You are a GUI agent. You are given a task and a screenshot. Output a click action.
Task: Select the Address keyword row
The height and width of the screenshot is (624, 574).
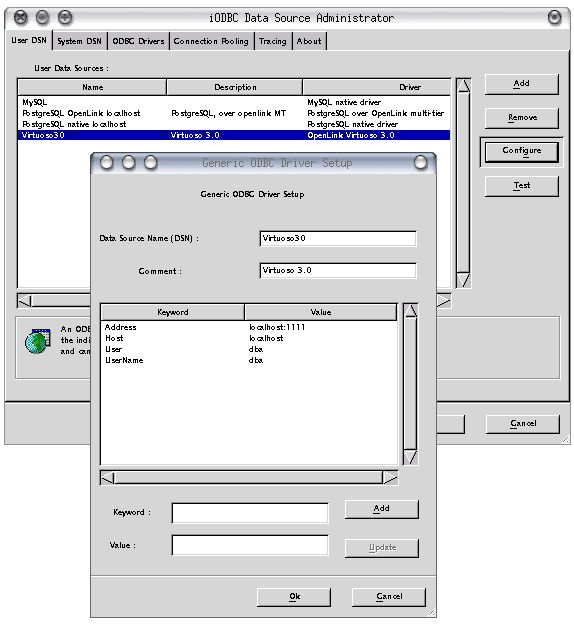249,327
